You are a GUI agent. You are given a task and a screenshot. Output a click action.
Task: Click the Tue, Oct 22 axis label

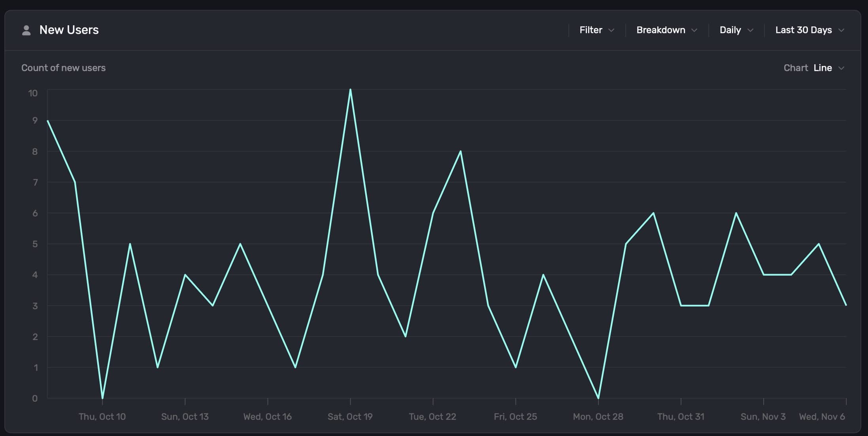click(432, 417)
